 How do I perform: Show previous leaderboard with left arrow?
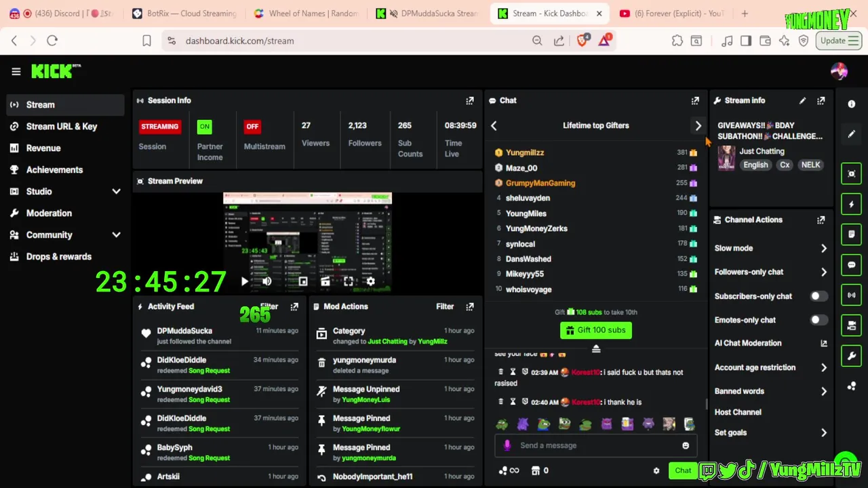click(x=494, y=125)
